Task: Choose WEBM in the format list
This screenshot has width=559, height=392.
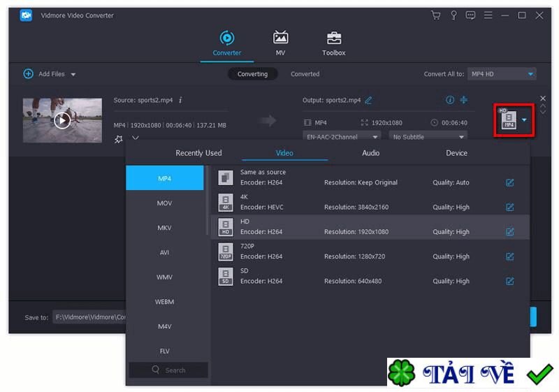Action: click(x=165, y=301)
